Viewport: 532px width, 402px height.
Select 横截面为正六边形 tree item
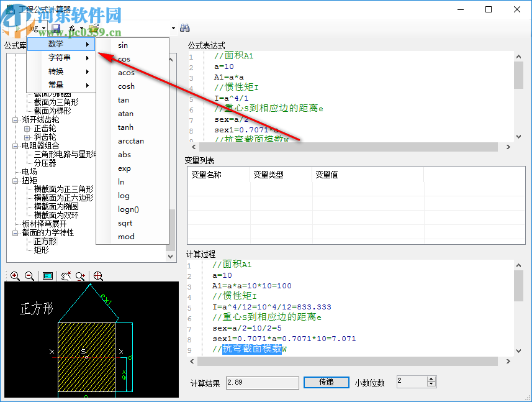63,198
